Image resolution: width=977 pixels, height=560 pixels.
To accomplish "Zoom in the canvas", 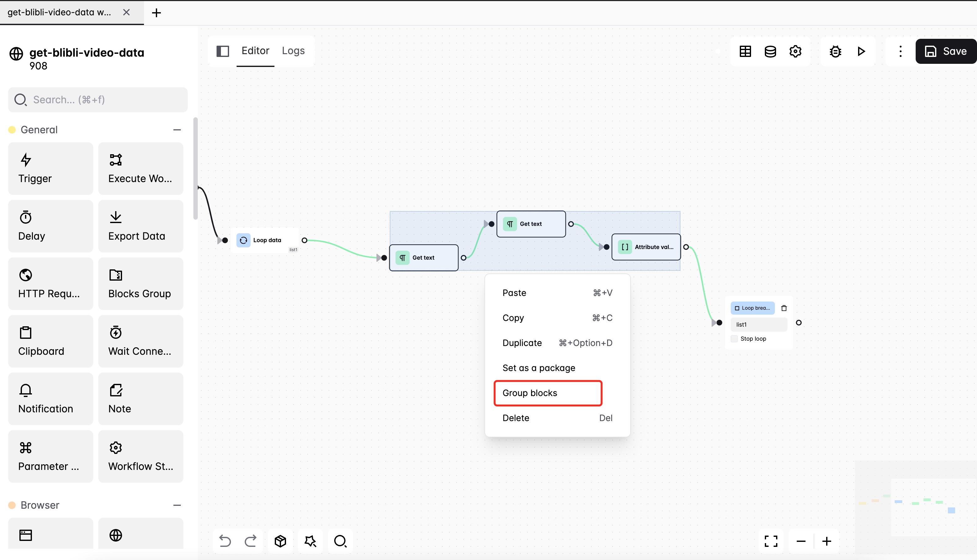I will [x=826, y=541].
